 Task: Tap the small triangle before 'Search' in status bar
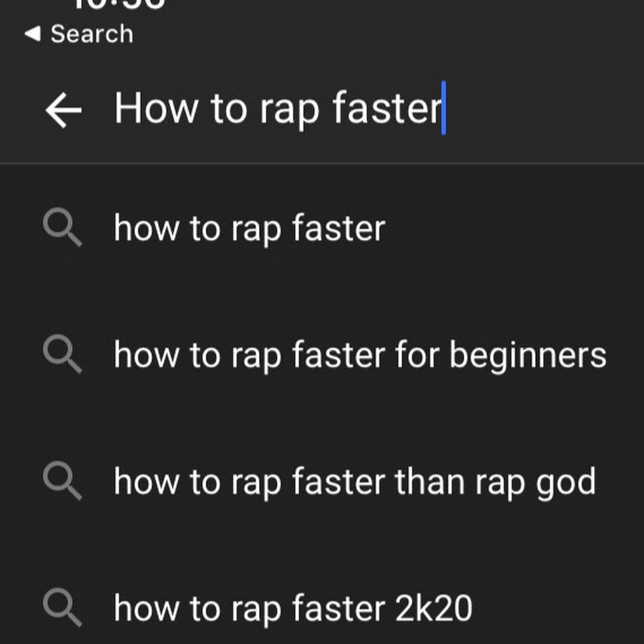pos(32,34)
